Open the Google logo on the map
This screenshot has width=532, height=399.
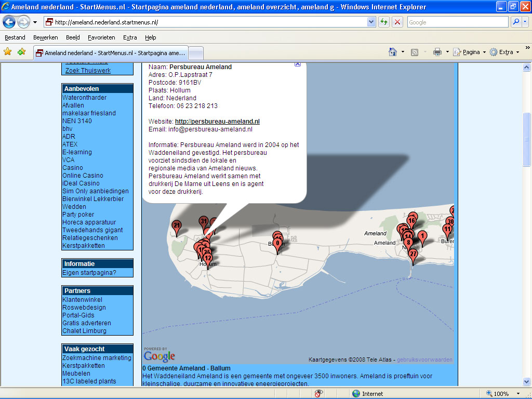click(x=159, y=356)
